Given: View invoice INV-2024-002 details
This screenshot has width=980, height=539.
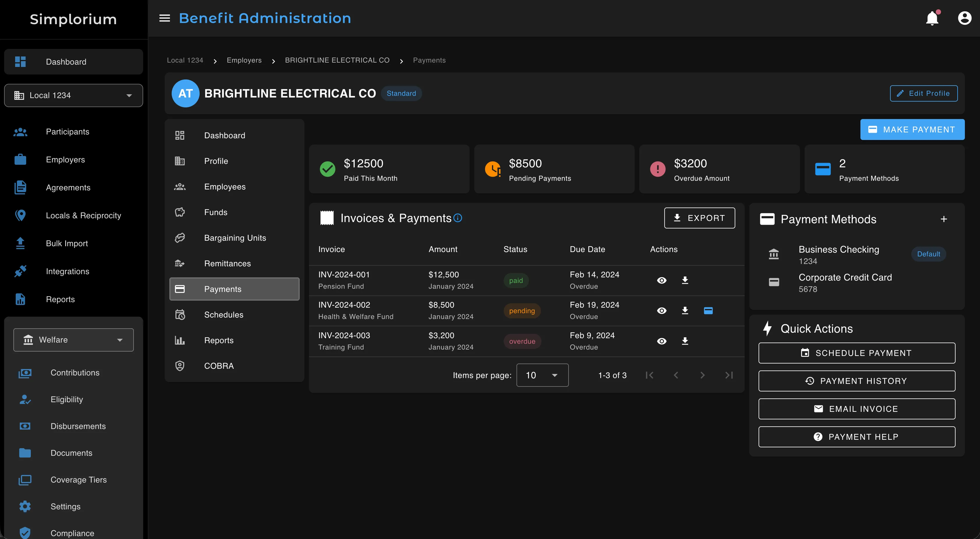Looking at the screenshot, I should tap(662, 311).
